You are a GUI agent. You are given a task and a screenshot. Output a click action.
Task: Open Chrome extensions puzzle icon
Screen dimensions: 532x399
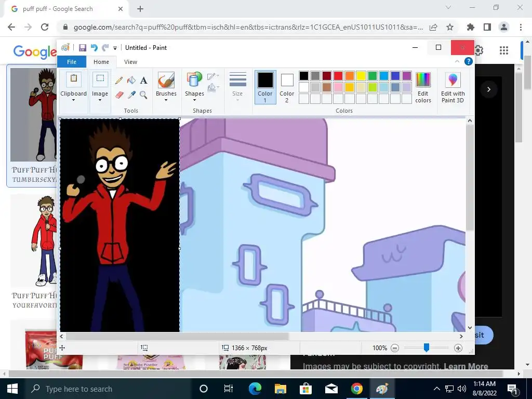point(470,27)
